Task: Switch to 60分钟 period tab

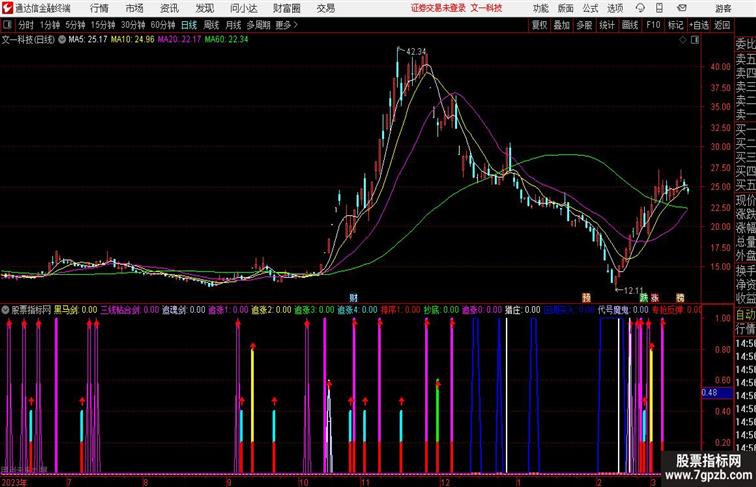Action: click(162, 25)
